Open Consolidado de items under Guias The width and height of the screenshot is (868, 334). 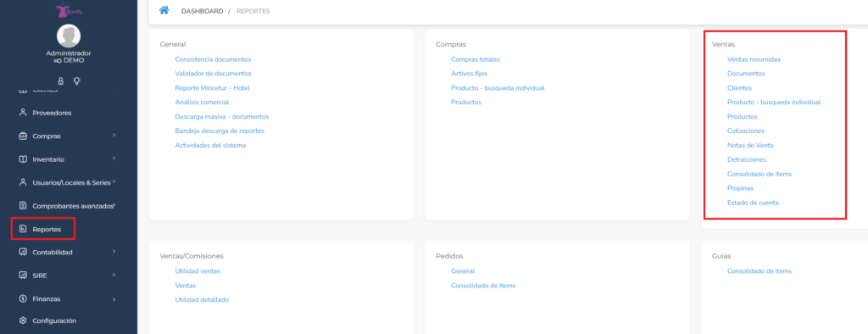[x=759, y=271]
